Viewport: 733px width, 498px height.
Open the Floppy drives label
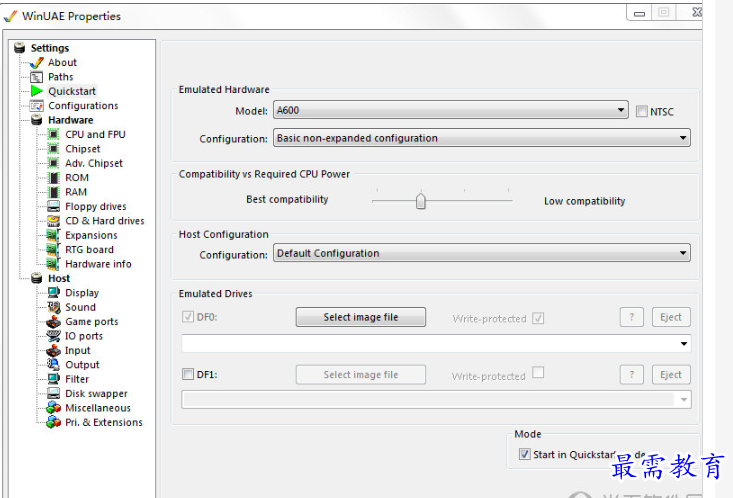(95, 207)
